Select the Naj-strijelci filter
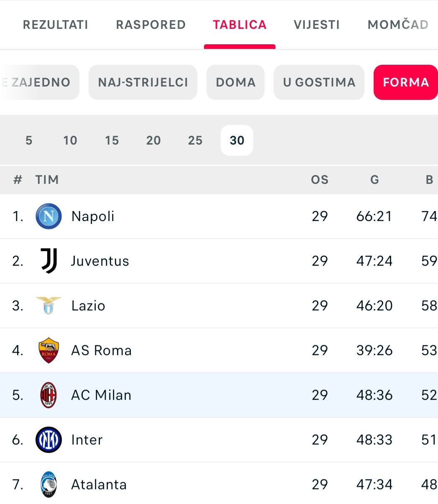The image size is (438, 504). point(143,82)
